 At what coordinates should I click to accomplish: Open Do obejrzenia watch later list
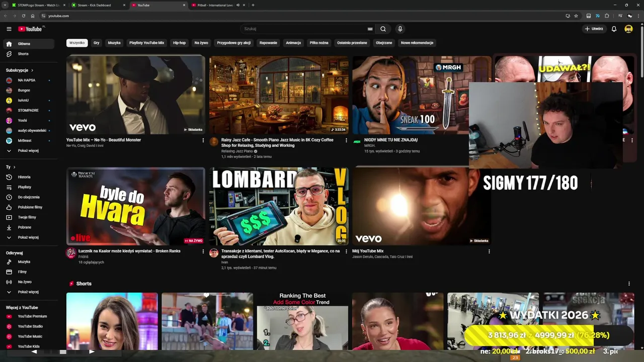(x=29, y=197)
